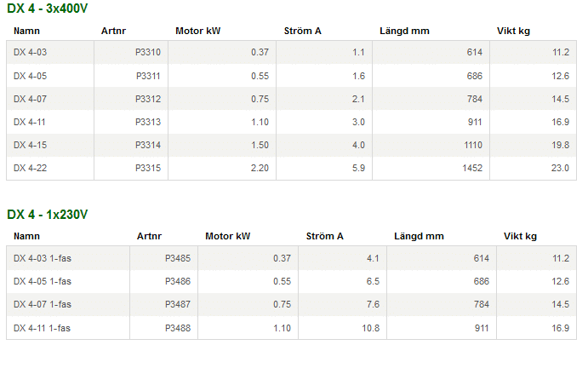Select the "DX 4-05 1-fas" row name
Screen dimensions: 588x368
tap(43, 281)
